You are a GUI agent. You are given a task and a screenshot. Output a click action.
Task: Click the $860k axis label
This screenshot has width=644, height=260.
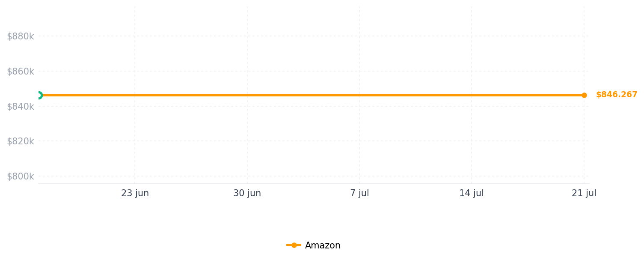click(x=20, y=72)
